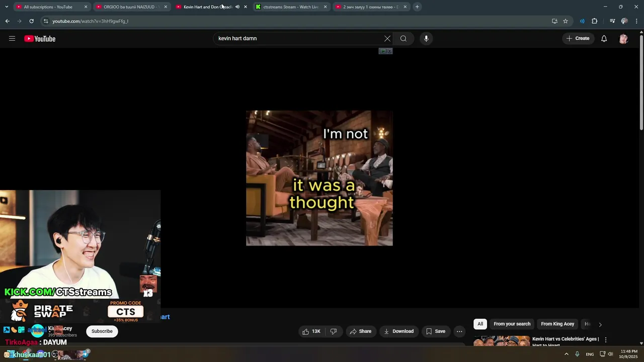
Task: Open the Extensions puzzle menu
Action: [x=595, y=21]
